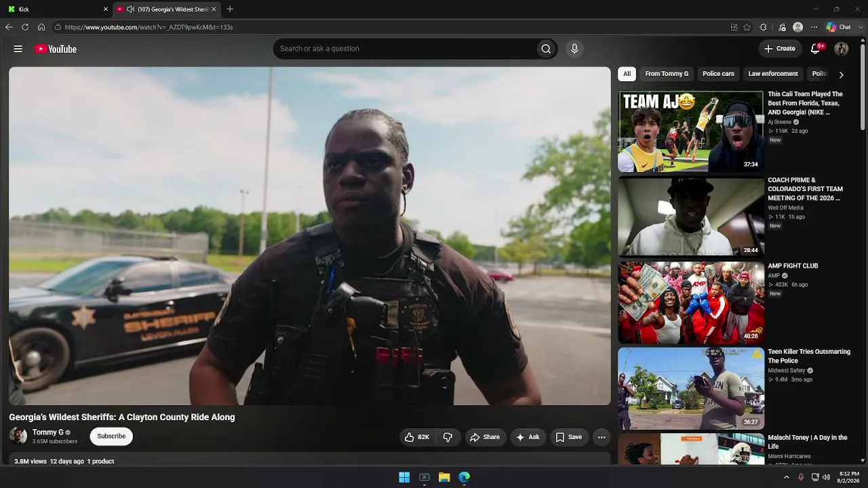Open more actions ellipsis under the video
This screenshot has height=488, width=868.
(601, 437)
